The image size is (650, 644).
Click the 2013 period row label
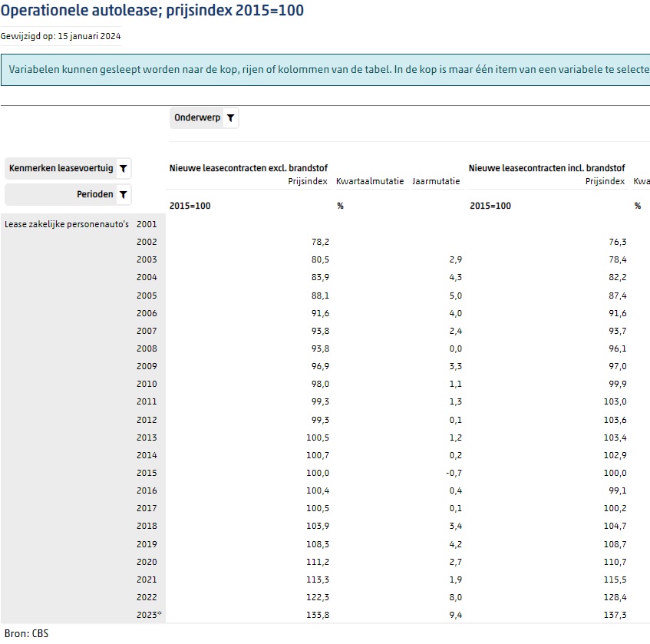pos(147,438)
